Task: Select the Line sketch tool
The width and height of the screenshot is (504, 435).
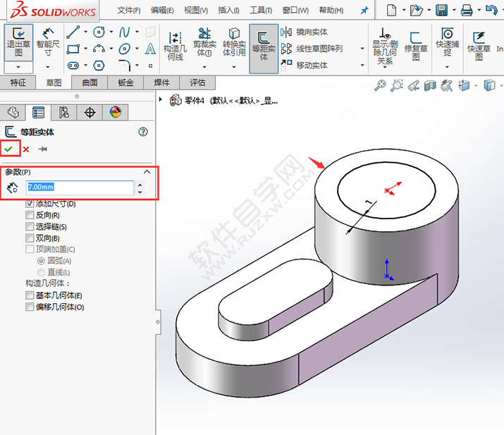Action: click(x=73, y=32)
